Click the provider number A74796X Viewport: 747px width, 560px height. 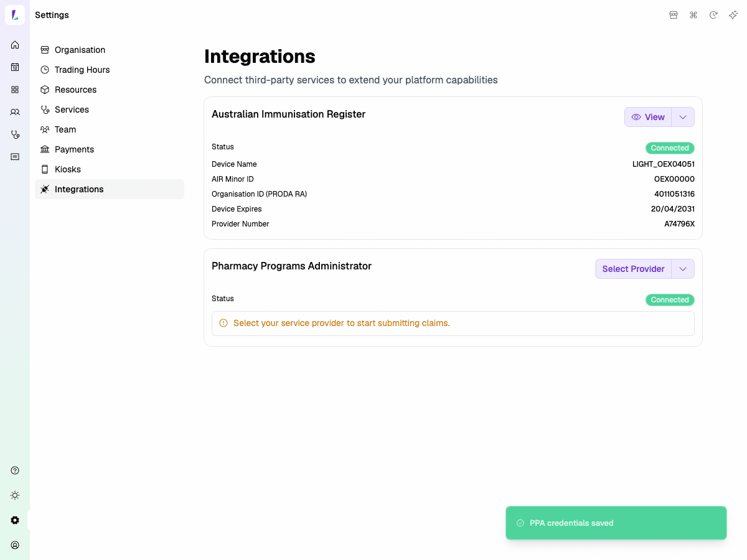tap(679, 224)
